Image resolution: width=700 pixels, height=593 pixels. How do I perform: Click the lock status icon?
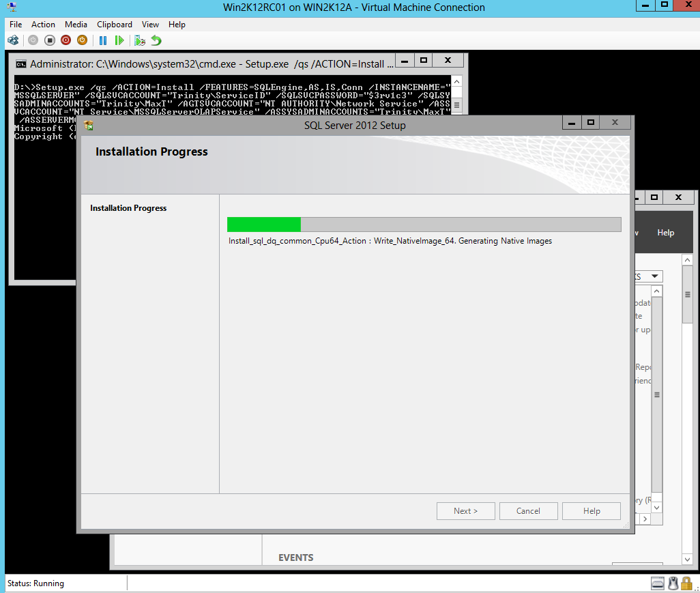pyautogui.click(x=686, y=583)
